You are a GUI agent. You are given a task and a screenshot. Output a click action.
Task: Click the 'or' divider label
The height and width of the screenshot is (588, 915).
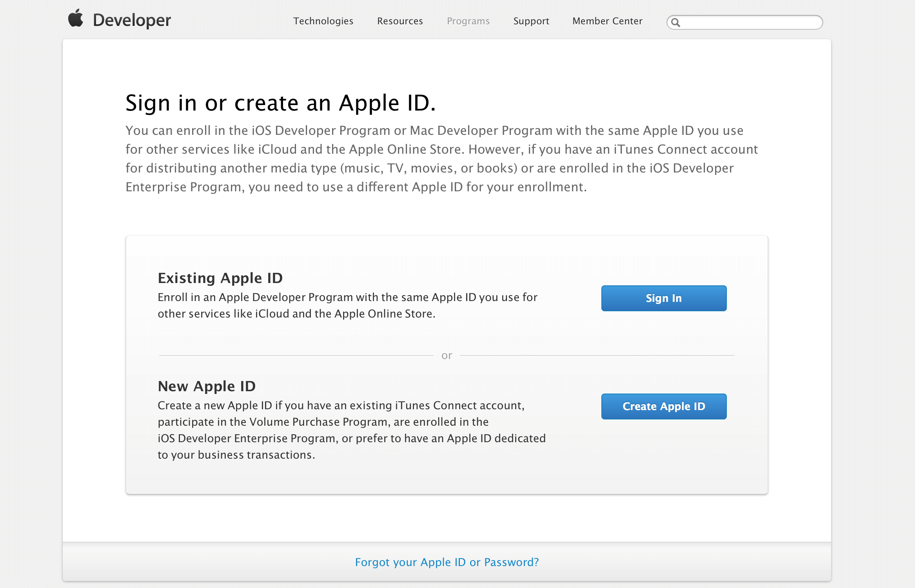[x=447, y=356]
